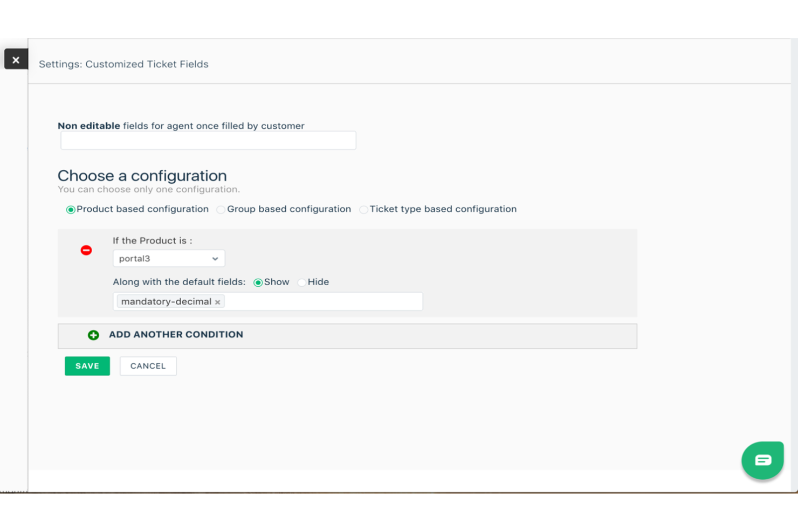This screenshot has height=532, width=798.
Task: Expand the product selection list
Action: point(214,258)
